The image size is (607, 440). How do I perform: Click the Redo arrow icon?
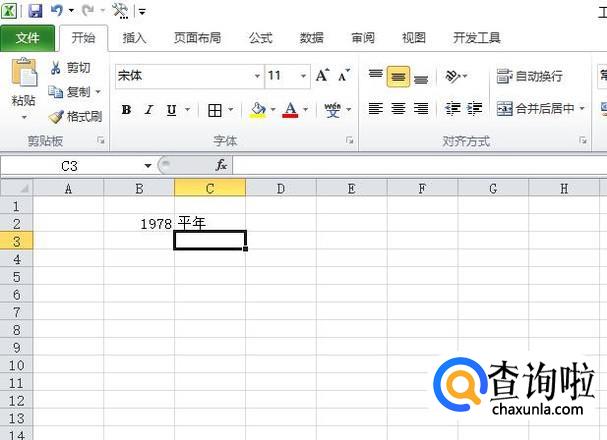[x=88, y=10]
